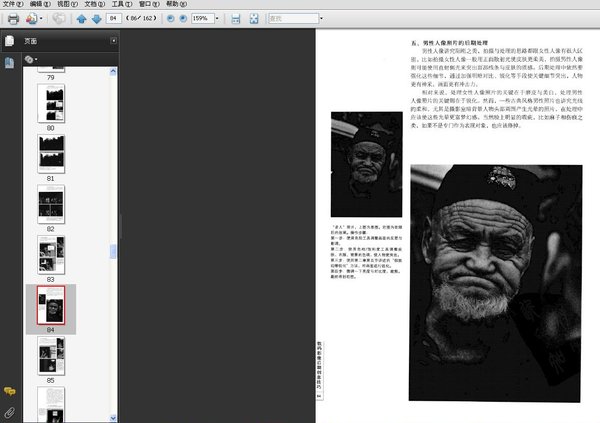Viewport: 600px width, 423px height.
Task: Click the fit full page icon
Action: (254, 18)
